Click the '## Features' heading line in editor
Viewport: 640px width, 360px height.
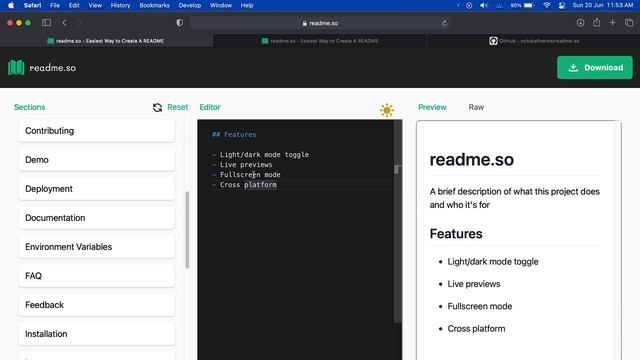(x=234, y=134)
